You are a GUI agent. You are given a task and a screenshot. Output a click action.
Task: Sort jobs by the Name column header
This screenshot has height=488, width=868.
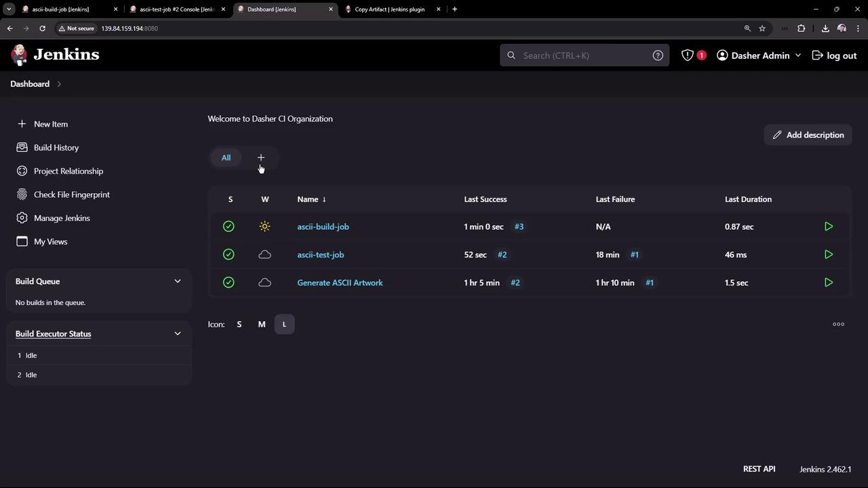(x=312, y=199)
